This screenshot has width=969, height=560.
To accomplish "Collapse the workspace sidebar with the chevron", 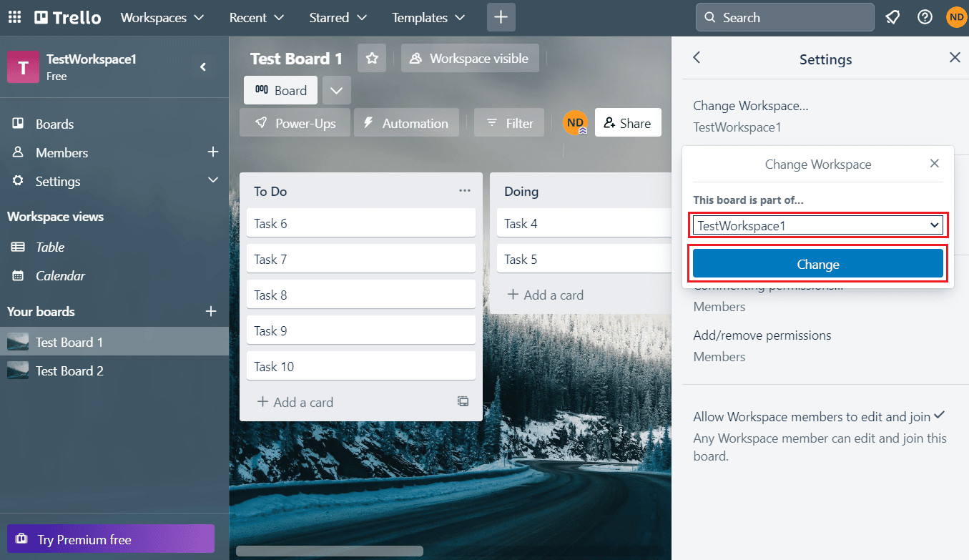I will 203,67.
